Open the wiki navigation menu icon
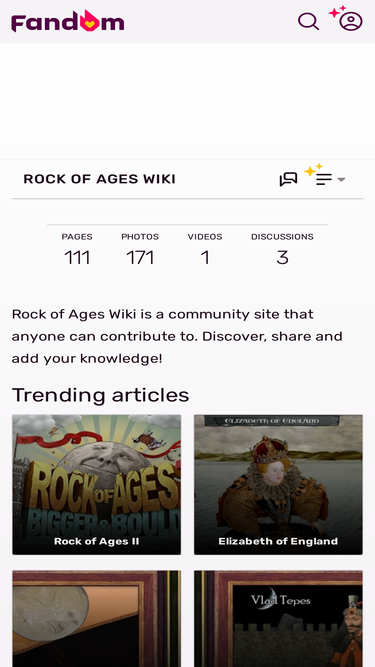Viewport: 375px width, 667px height. pyautogui.click(x=324, y=180)
